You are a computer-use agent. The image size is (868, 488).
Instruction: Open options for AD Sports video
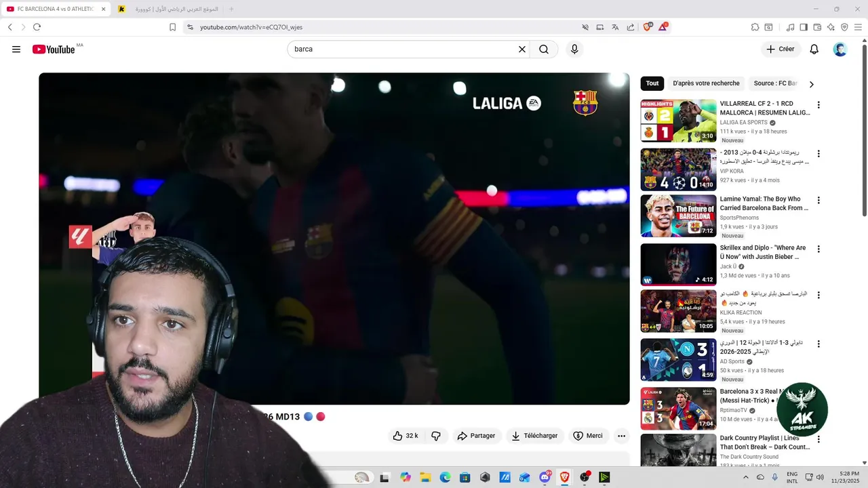tap(818, 344)
